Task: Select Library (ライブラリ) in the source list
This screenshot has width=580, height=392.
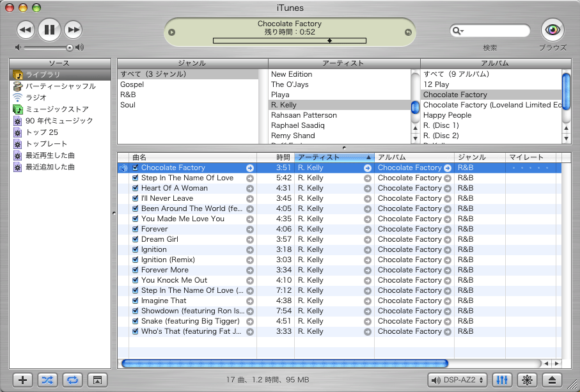Action: [60, 75]
